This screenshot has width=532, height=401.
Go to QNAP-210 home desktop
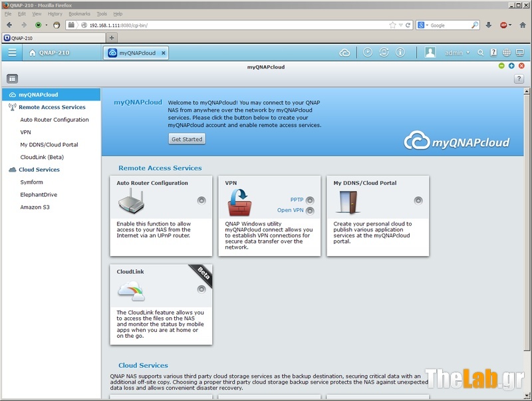click(49, 53)
